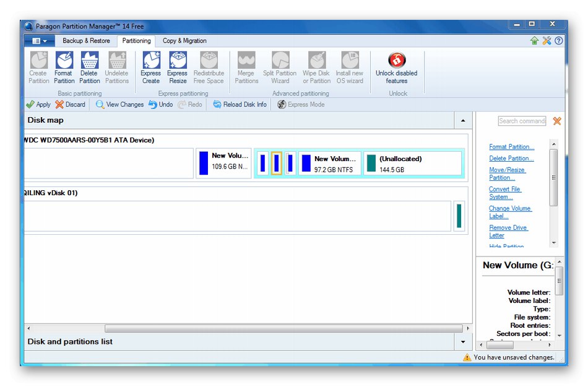Click the Remove Drive Letter link

[x=509, y=231]
